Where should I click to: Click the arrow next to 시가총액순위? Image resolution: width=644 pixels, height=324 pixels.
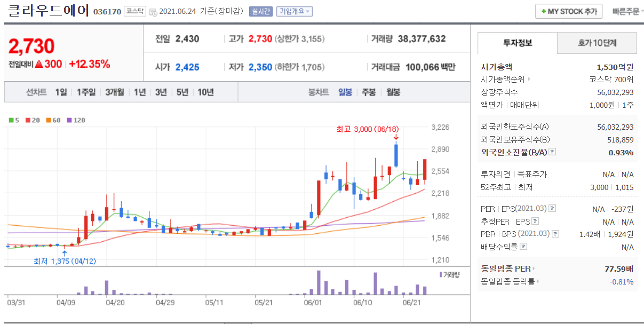pos(529,80)
